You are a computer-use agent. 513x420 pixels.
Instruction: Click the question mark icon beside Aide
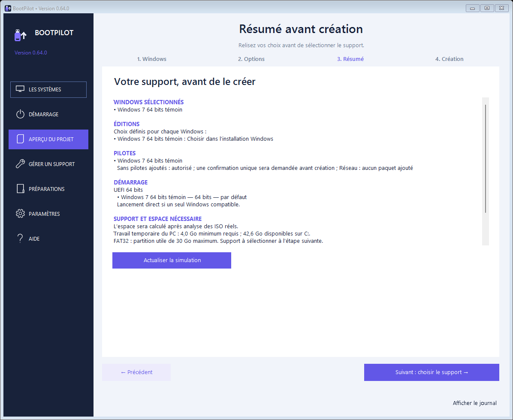[20, 239]
